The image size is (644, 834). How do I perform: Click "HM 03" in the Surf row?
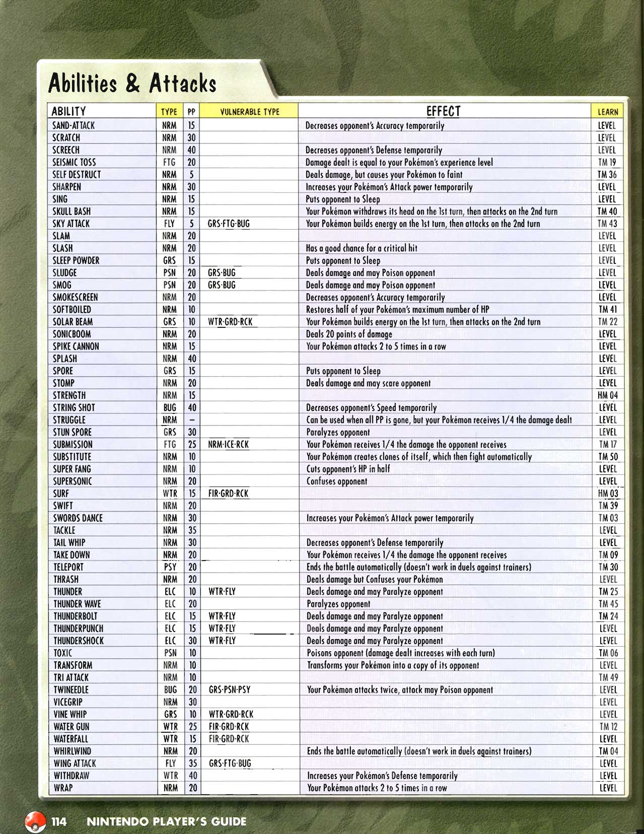click(608, 493)
